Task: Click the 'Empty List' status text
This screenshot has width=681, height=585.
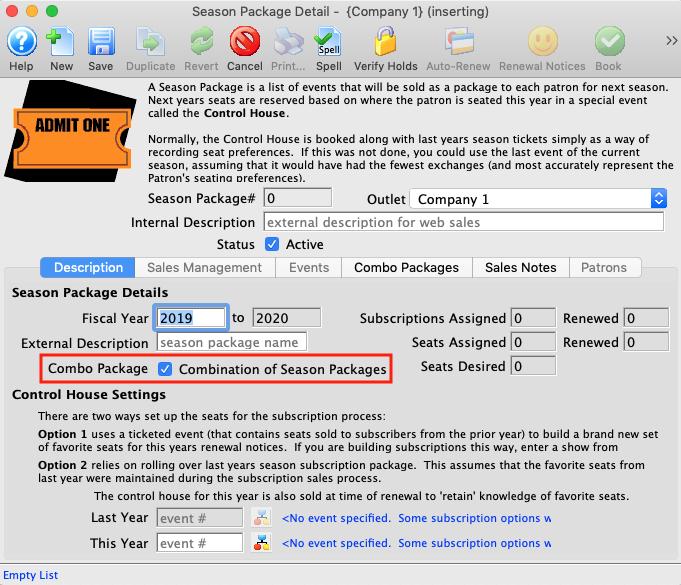Action: click(x=30, y=575)
